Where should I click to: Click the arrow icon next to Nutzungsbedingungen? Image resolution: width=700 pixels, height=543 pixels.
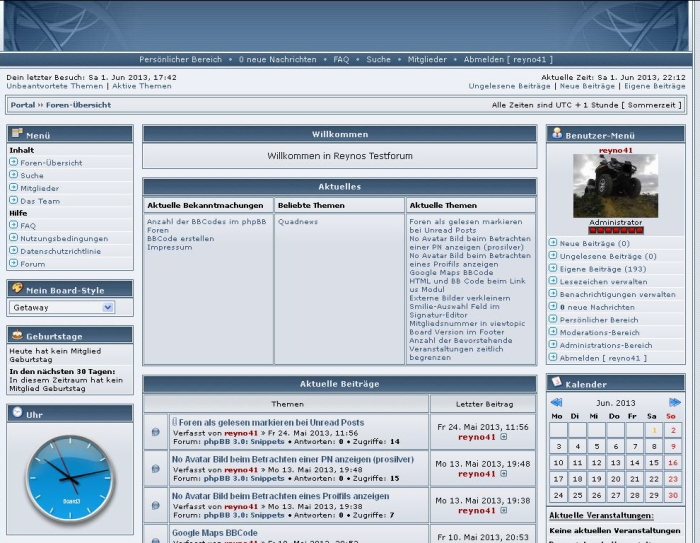click(x=13, y=238)
